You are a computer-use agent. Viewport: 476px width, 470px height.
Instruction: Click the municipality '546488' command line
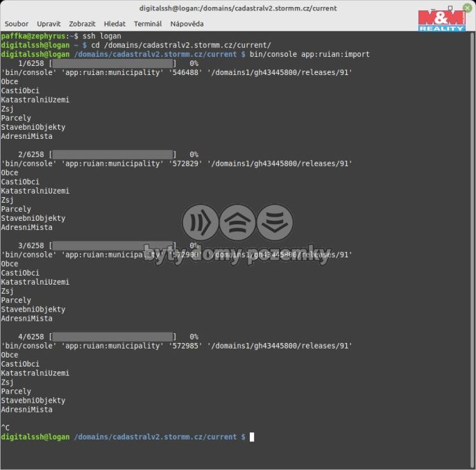[x=176, y=72]
